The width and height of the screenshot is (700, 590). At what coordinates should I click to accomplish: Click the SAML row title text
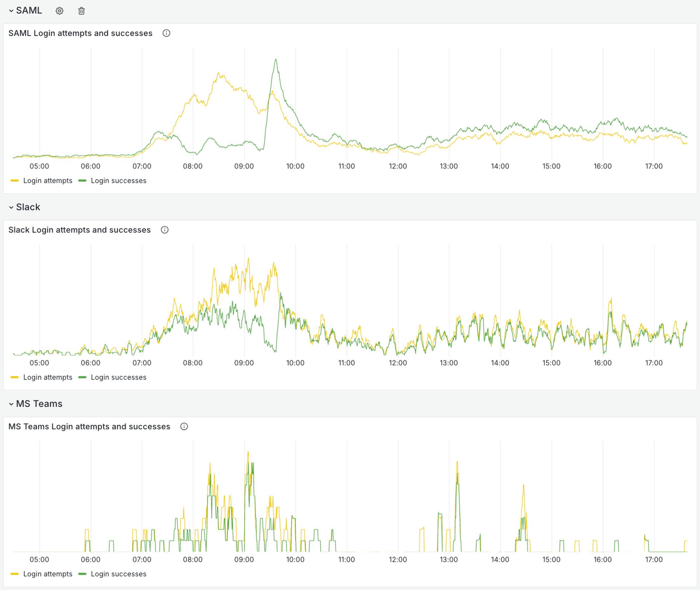(29, 11)
